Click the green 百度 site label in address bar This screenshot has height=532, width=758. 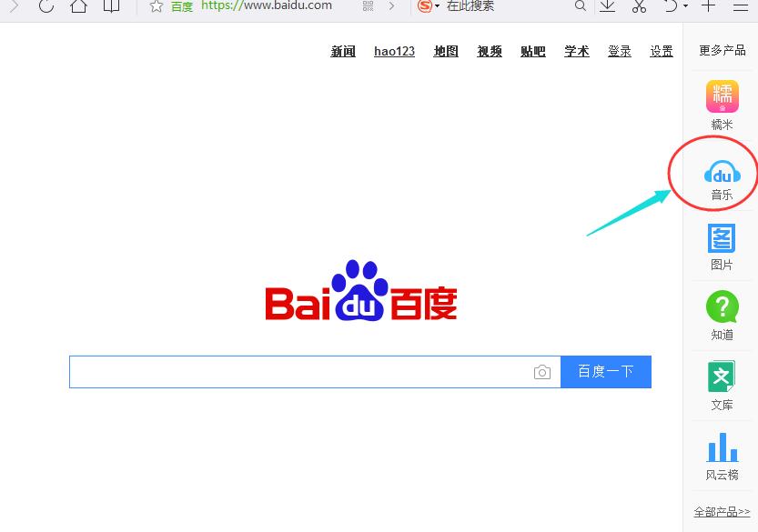(x=182, y=6)
